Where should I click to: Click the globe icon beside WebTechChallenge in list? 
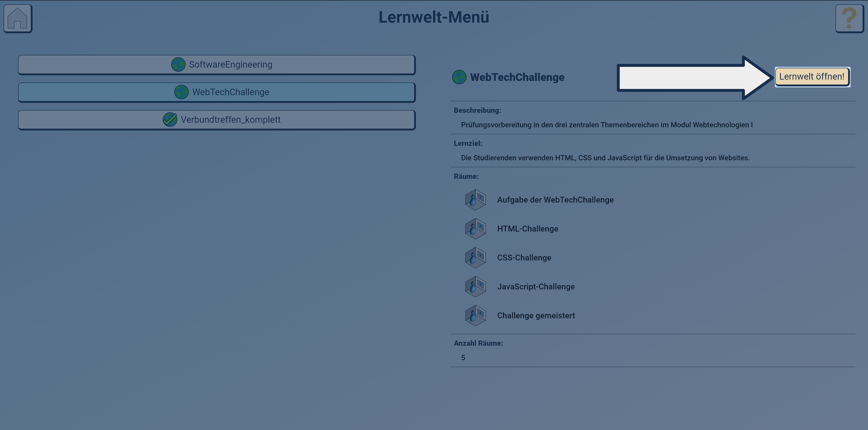pyautogui.click(x=181, y=92)
